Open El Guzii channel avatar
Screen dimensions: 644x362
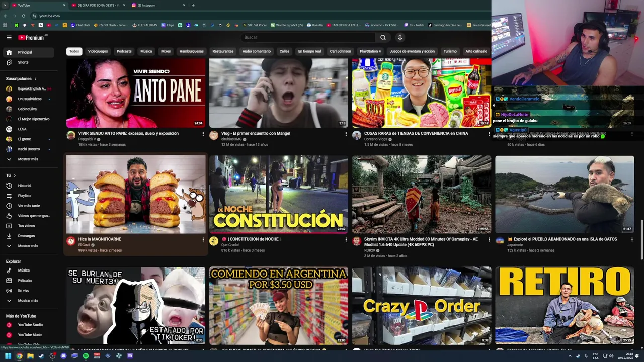pyautogui.click(x=71, y=241)
